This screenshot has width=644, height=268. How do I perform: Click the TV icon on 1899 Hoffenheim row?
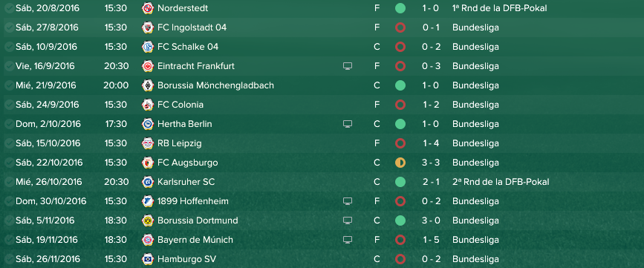click(348, 201)
